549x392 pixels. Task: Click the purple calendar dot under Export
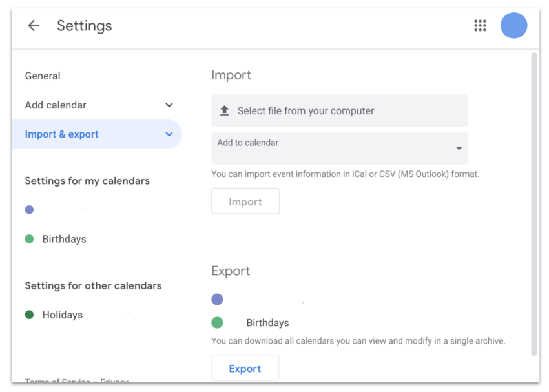tap(217, 299)
